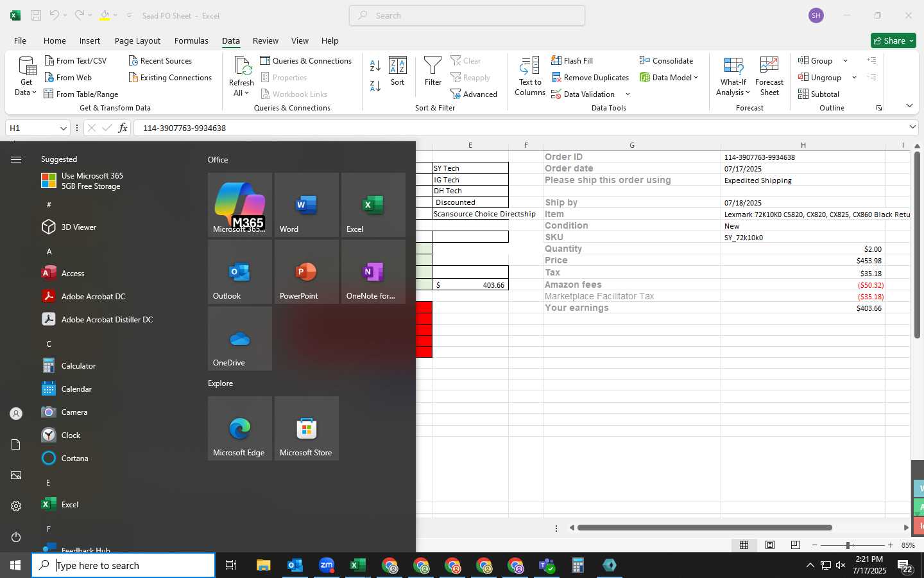This screenshot has width=924, height=578.
Task: Open Ungroup dropdown arrow
Action: click(x=854, y=77)
